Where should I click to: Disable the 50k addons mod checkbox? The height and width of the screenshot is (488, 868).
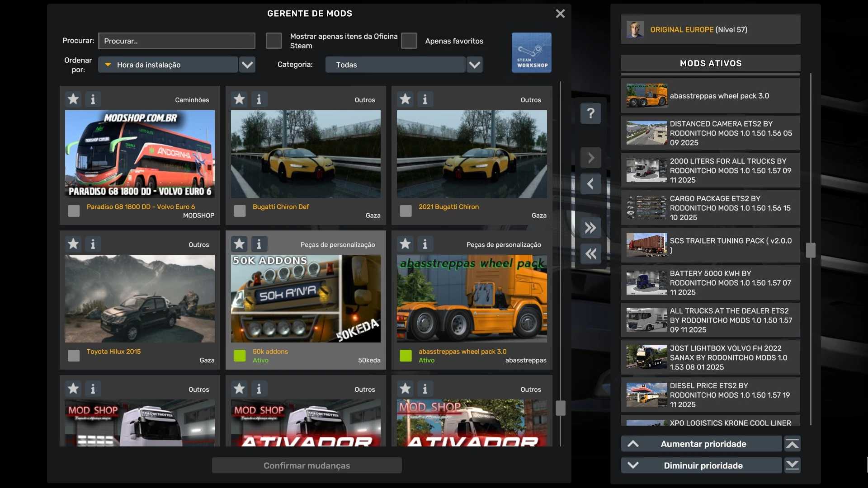tap(240, 356)
